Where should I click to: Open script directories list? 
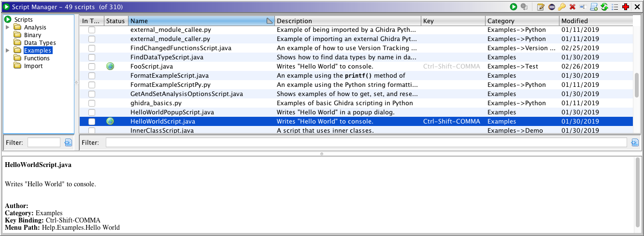tap(615, 7)
